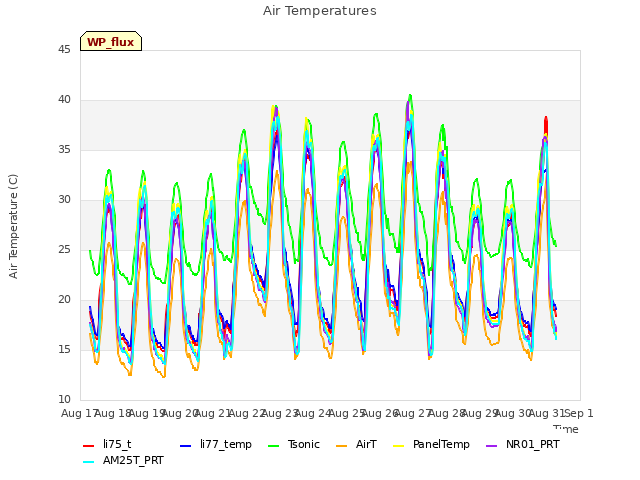Click the Air Temperatures chart title

point(320,11)
